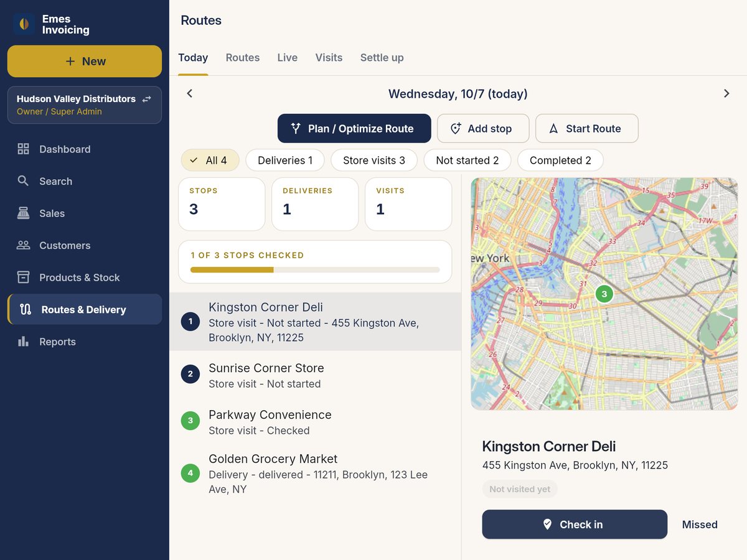Select the Golden Grocery Market stop row
The width and height of the screenshot is (747, 560).
315,474
